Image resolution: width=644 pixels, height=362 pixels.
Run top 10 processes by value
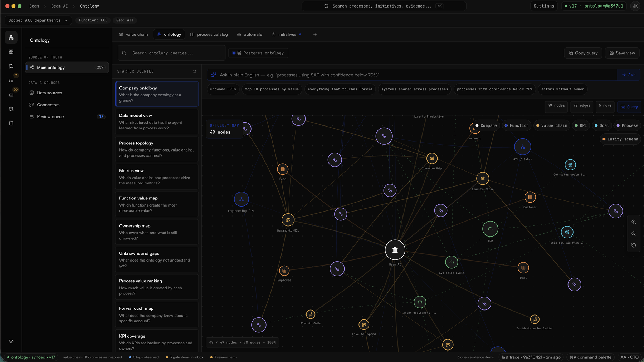point(272,89)
